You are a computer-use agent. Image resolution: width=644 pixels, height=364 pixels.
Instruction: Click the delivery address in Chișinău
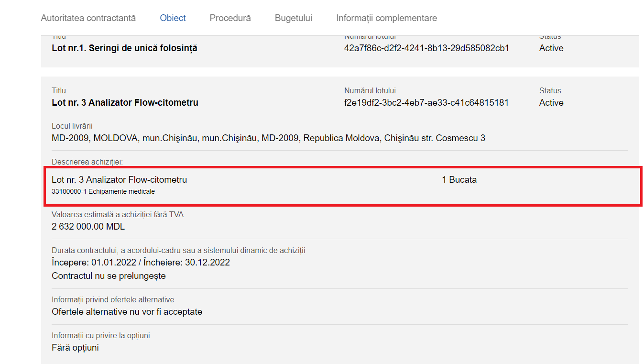(268, 138)
